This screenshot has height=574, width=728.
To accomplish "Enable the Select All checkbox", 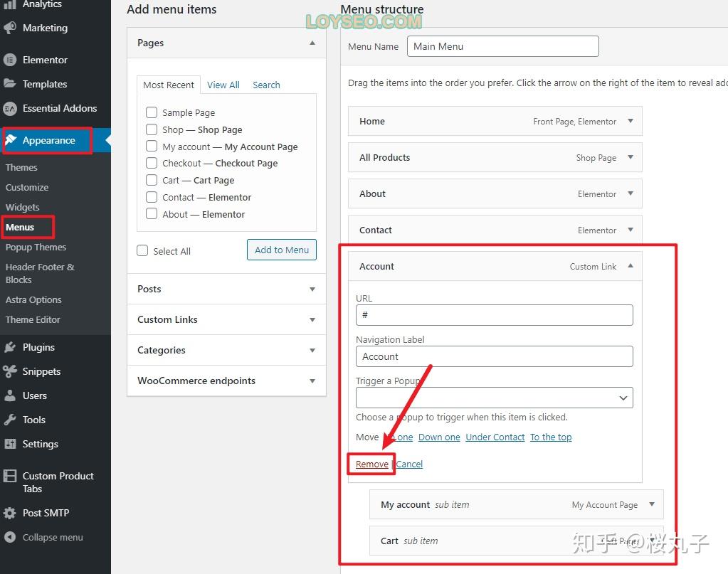I will click(x=142, y=250).
